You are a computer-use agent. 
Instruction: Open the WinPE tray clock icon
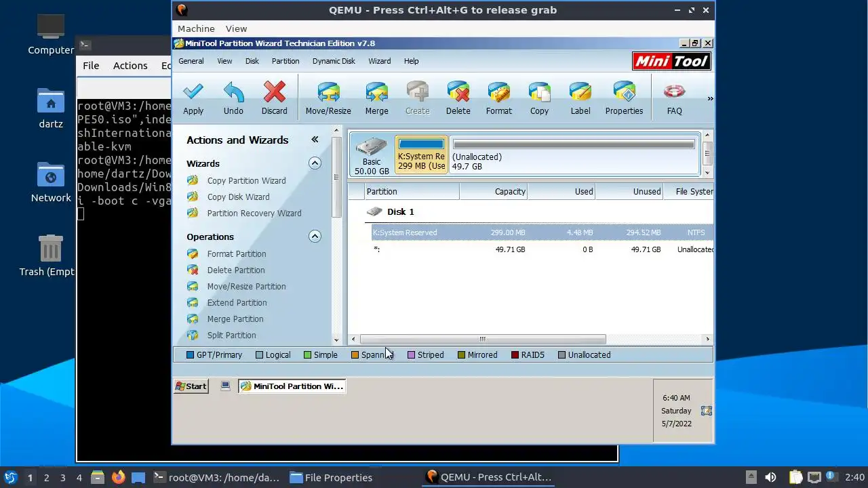(x=707, y=411)
